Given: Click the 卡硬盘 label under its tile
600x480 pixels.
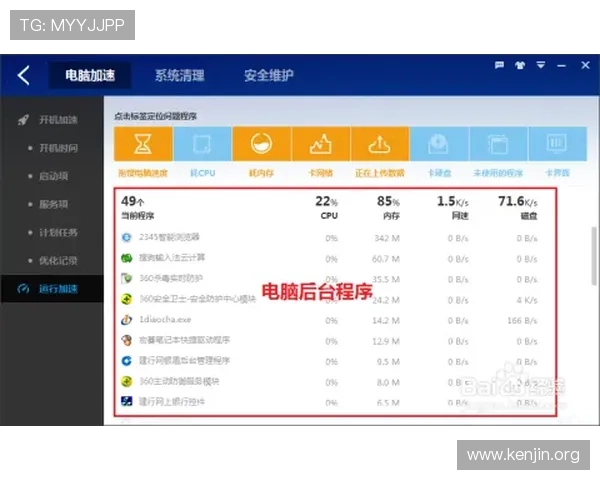Looking at the screenshot, I should point(440,173).
